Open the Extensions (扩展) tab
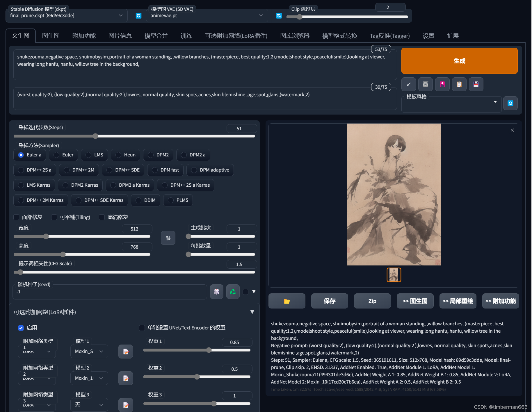 [453, 36]
